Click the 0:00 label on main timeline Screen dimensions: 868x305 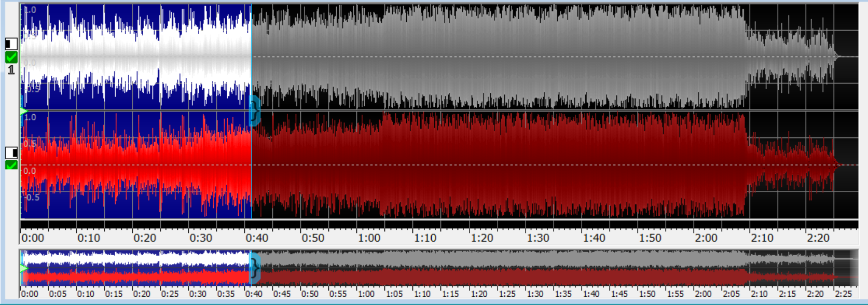click(33, 238)
